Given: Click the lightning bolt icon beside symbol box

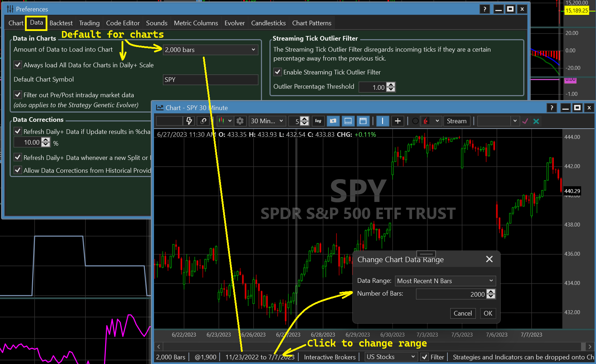Looking at the screenshot, I should (x=189, y=121).
